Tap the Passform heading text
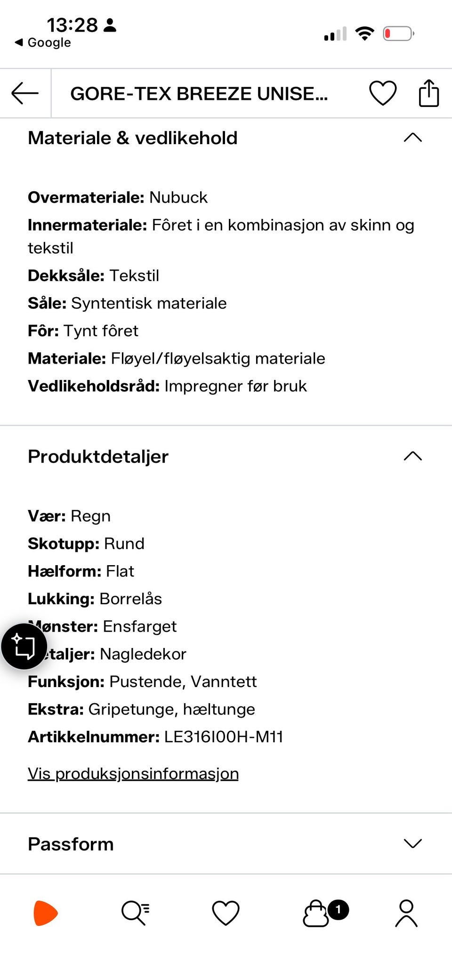 tap(71, 844)
